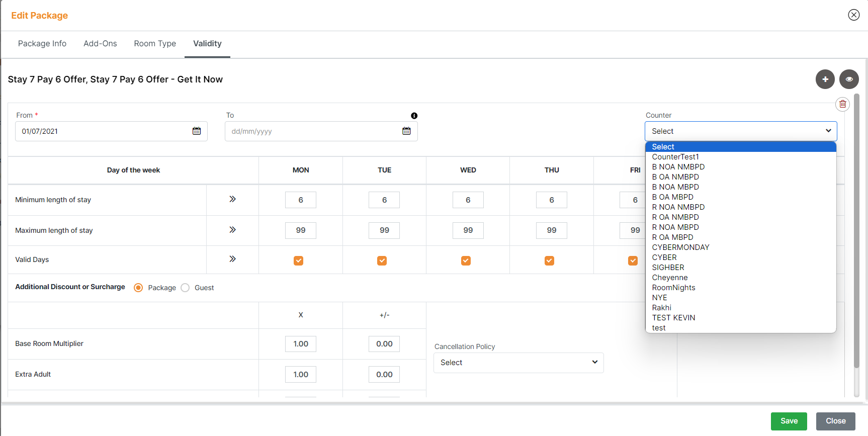
Task: Uncheck Valid Days for Friday
Action: pyautogui.click(x=633, y=260)
